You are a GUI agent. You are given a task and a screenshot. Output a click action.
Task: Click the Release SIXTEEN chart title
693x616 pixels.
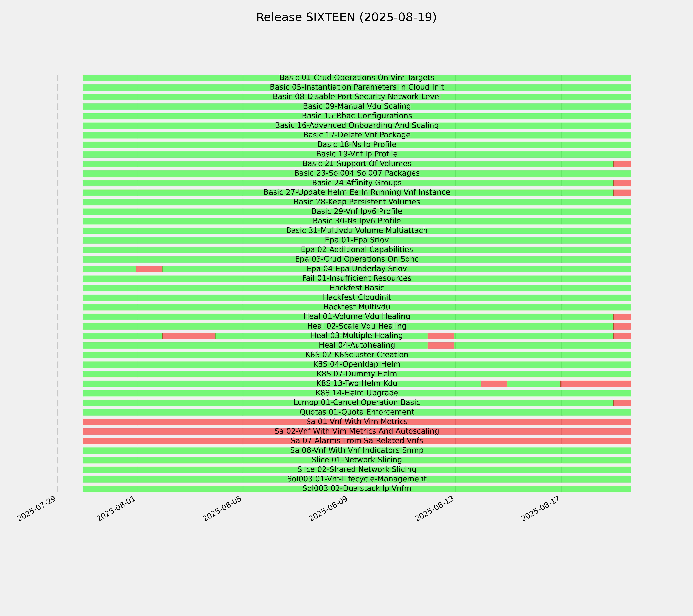click(346, 17)
